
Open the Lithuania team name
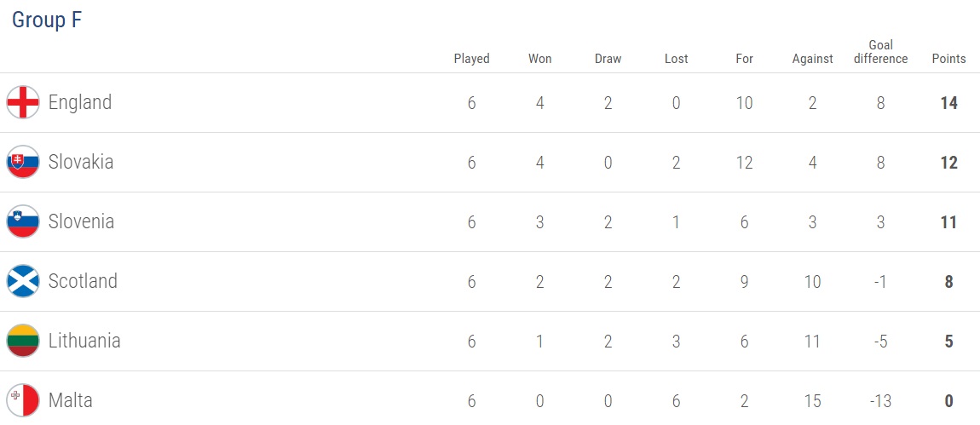tap(84, 342)
